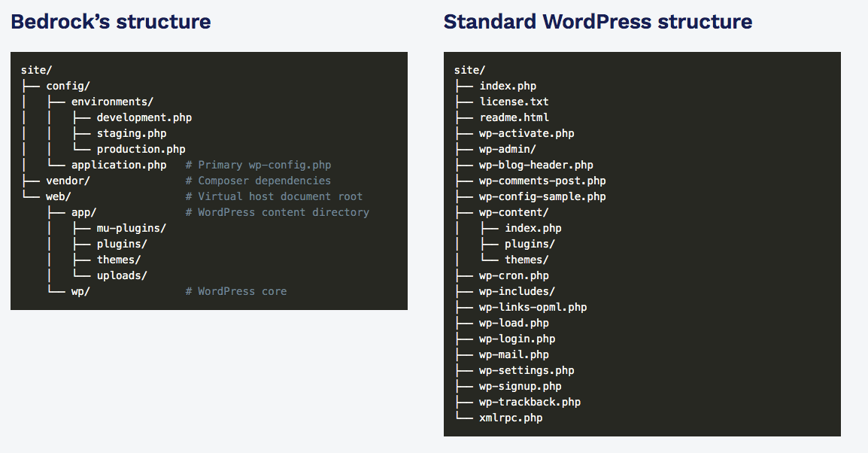Image resolution: width=868 pixels, height=453 pixels.
Task: Click wp-includes/ folder entry
Action: coord(517,291)
